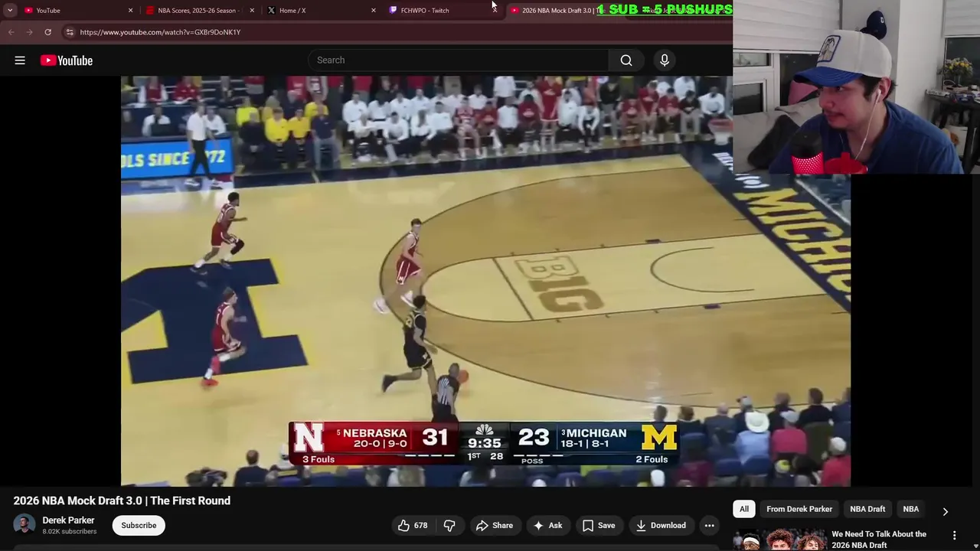Viewport: 980px width, 551px height.
Task: Open the YouTube hamburger guide menu
Action: [20, 60]
